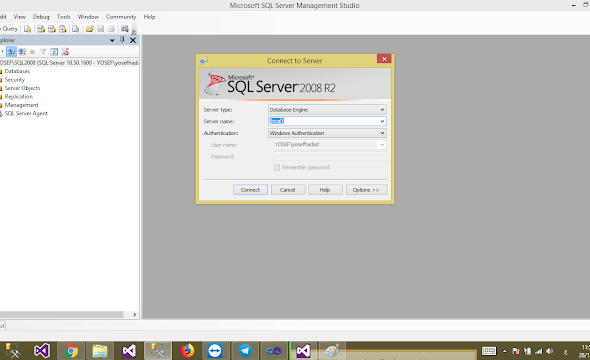Open the Window menu
This screenshot has height=360, width=590.
coord(88,17)
